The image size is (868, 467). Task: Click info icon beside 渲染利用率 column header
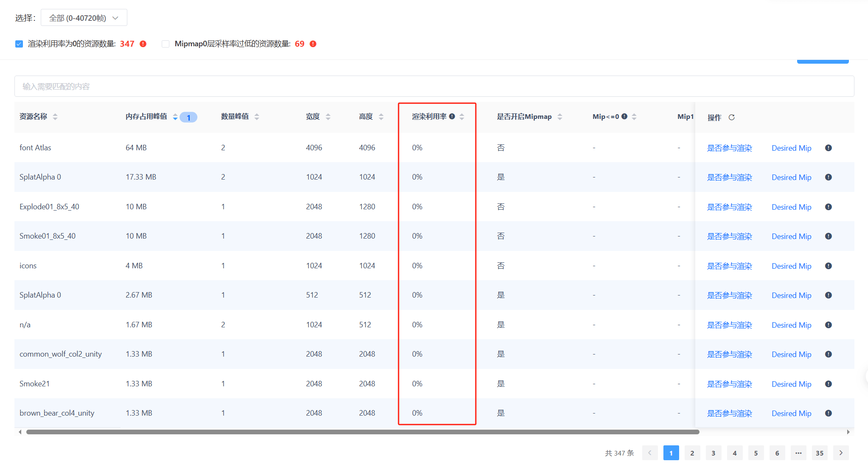(x=452, y=116)
